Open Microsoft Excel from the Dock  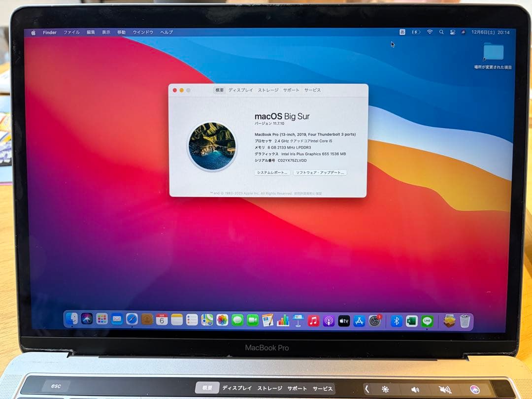tap(411, 320)
